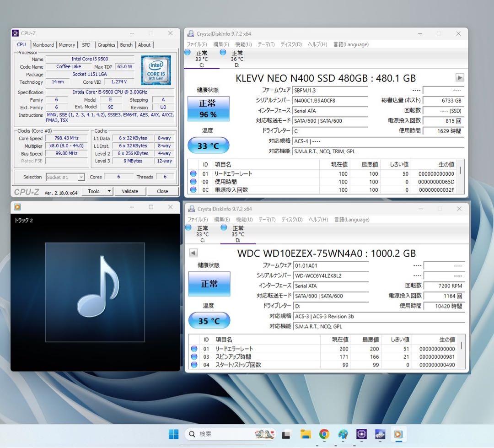
Task: Open File Explorer from the taskbar
Action: click(x=305, y=434)
